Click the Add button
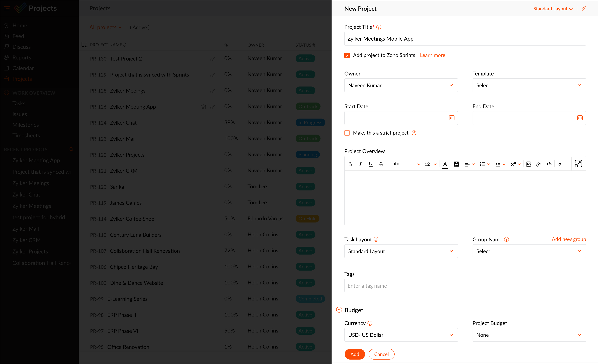The image size is (599, 364). (355, 354)
